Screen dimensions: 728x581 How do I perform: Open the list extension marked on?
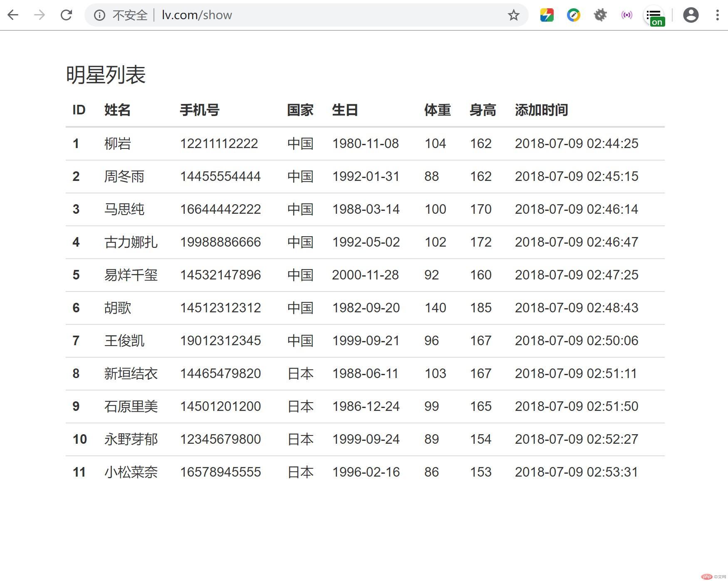(x=655, y=16)
